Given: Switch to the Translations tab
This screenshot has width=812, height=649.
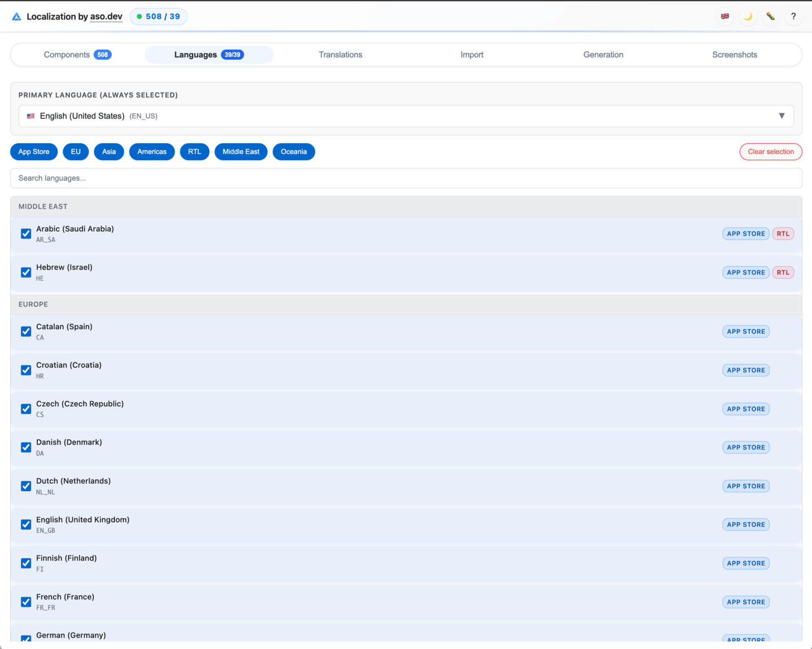Looking at the screenshot, I should (x=341, y=54).
